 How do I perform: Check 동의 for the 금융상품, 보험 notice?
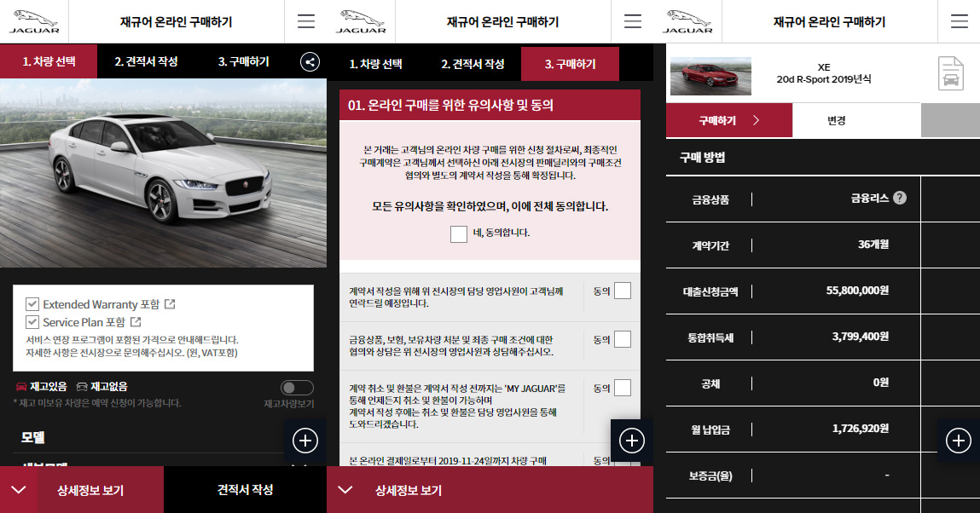click(x=623, y=339)
